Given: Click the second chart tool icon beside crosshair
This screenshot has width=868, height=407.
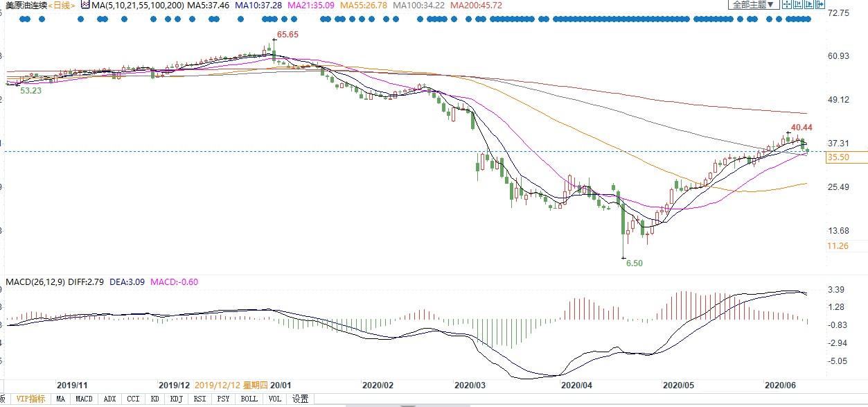Looking at the screenshot, I should pos(799,4).
